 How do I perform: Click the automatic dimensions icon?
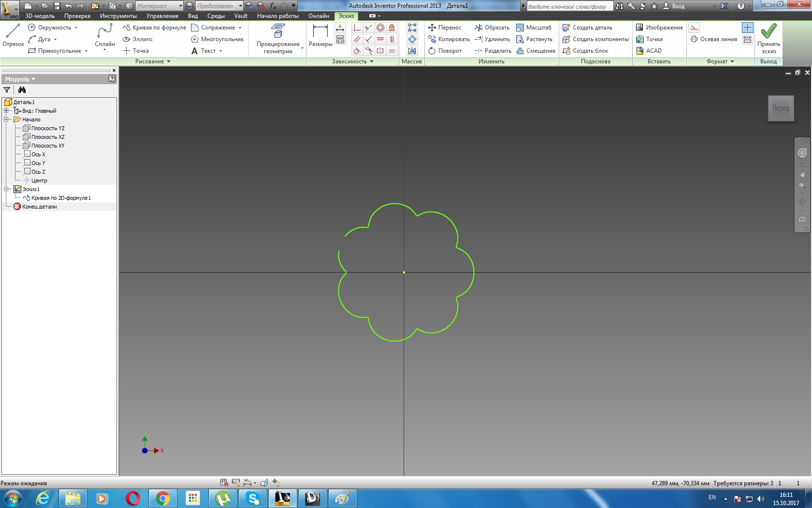(x=340, y=28)
